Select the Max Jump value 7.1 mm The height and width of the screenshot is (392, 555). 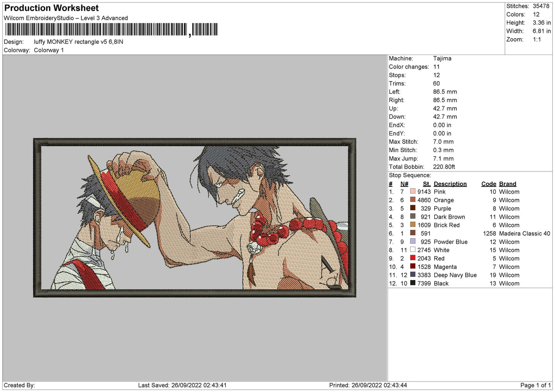pos(444,159)
